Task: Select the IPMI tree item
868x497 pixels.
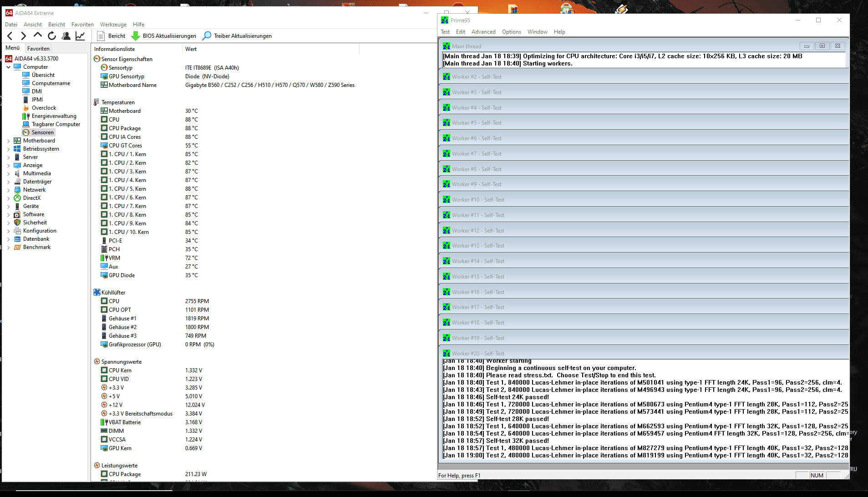Action: point(33,100)
